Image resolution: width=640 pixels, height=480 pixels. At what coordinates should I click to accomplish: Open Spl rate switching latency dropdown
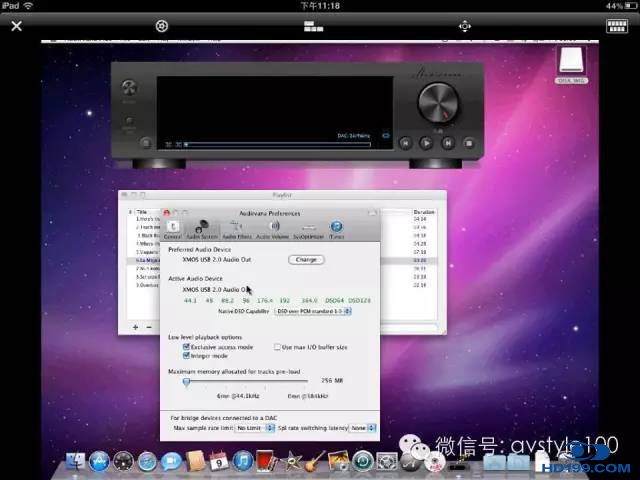tap(362, 428)
